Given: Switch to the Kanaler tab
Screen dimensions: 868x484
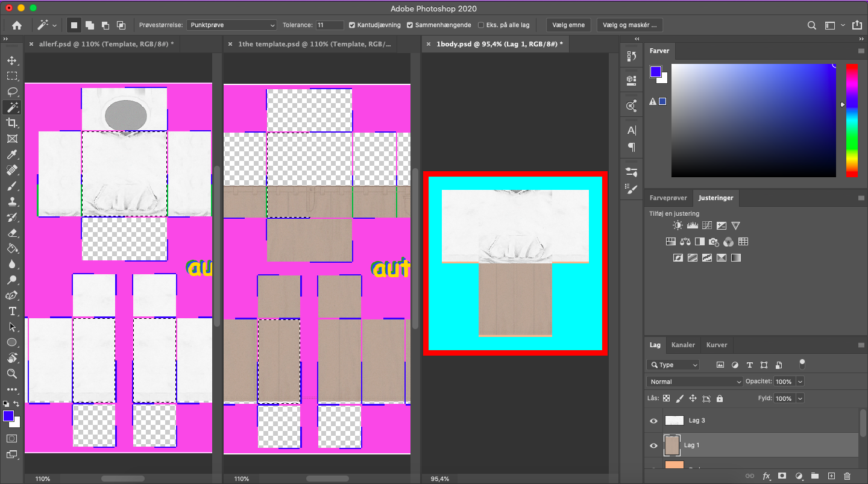Looking at the screenshot, I should point(683,345).
